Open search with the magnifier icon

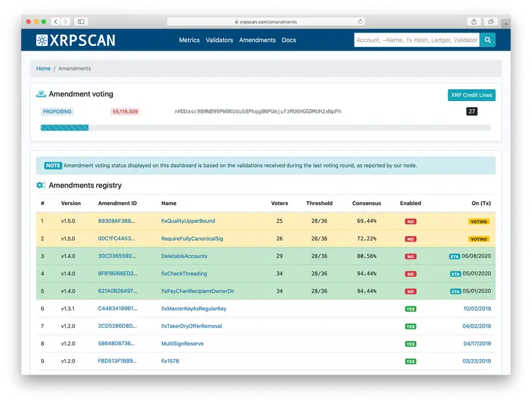pyautogui.click(x=487, y=40)
